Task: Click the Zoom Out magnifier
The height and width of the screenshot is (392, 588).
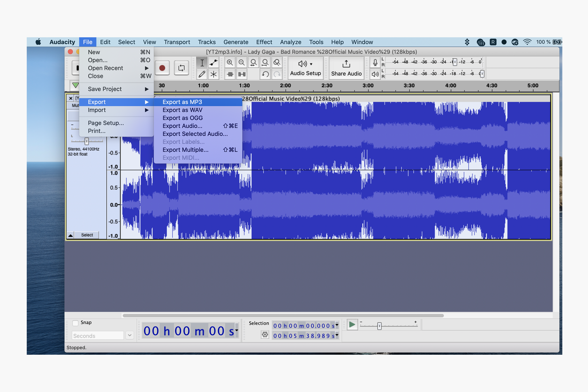Action: 241,62
